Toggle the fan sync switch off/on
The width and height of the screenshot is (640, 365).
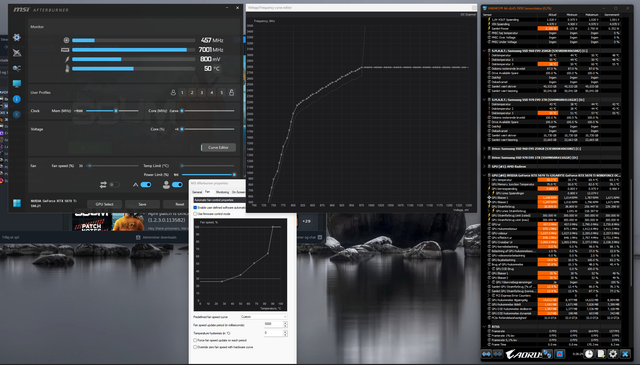114,185
